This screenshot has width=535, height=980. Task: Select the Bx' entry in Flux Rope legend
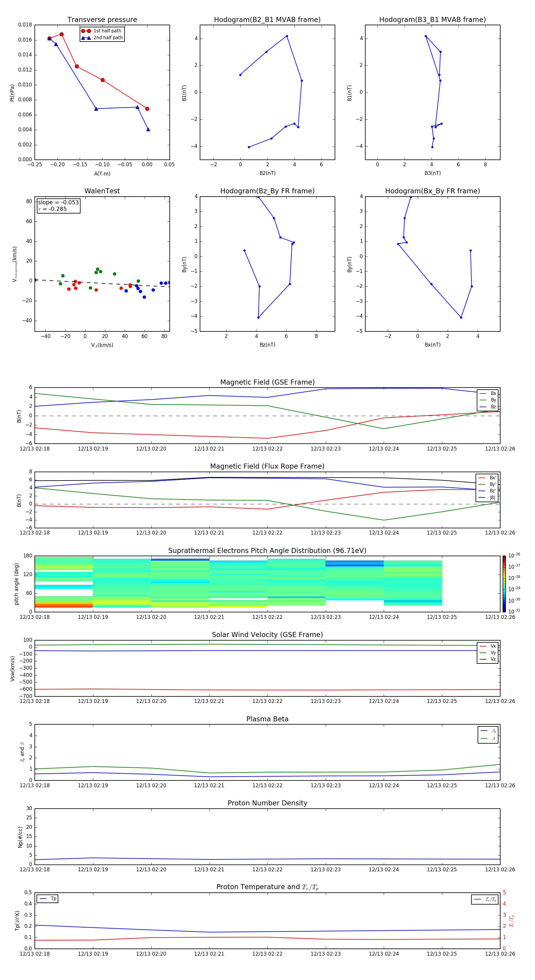click(x=487, y=478)
